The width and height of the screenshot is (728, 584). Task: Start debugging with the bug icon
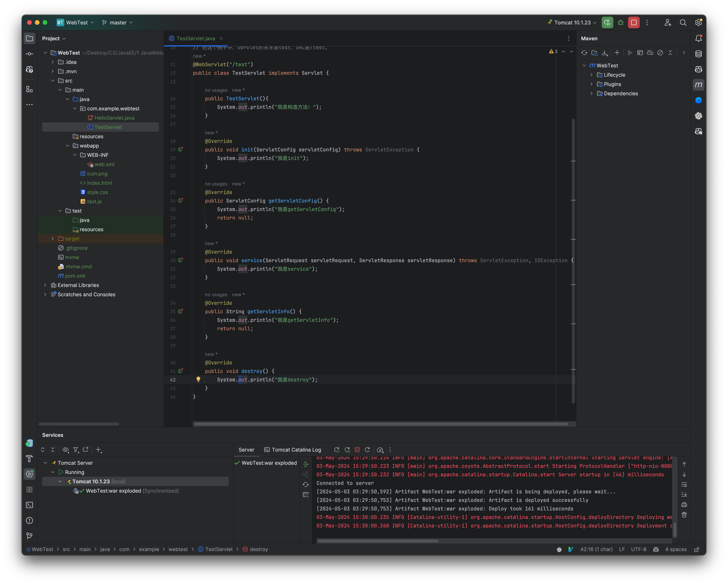click(621, 23)
